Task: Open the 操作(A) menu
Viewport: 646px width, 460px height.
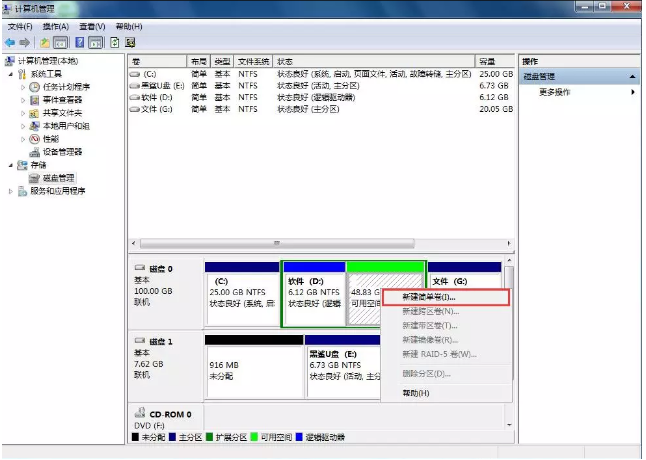Action: coord(56,26)
